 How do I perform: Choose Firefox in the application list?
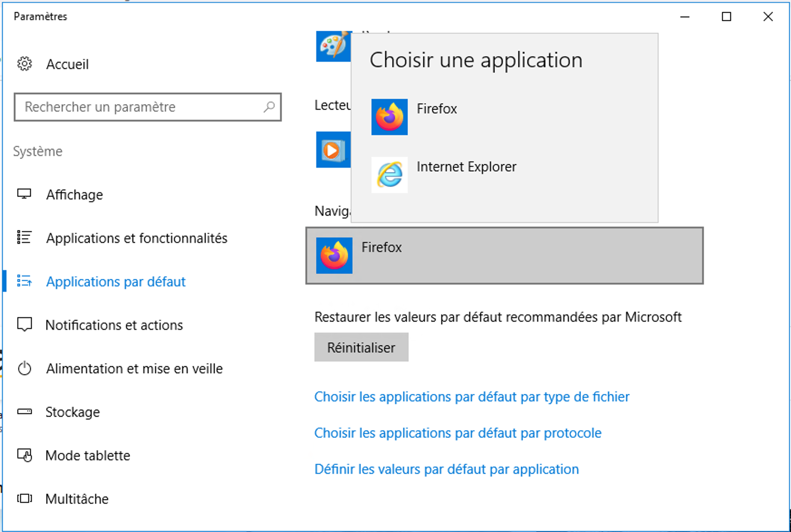click(x=505, y=117)
